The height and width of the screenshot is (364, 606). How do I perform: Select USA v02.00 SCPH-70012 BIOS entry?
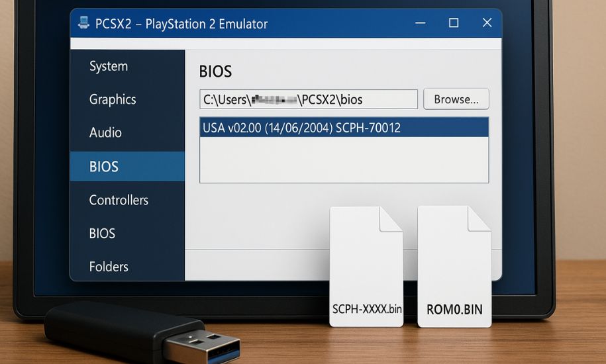click(x=344, y=128)
